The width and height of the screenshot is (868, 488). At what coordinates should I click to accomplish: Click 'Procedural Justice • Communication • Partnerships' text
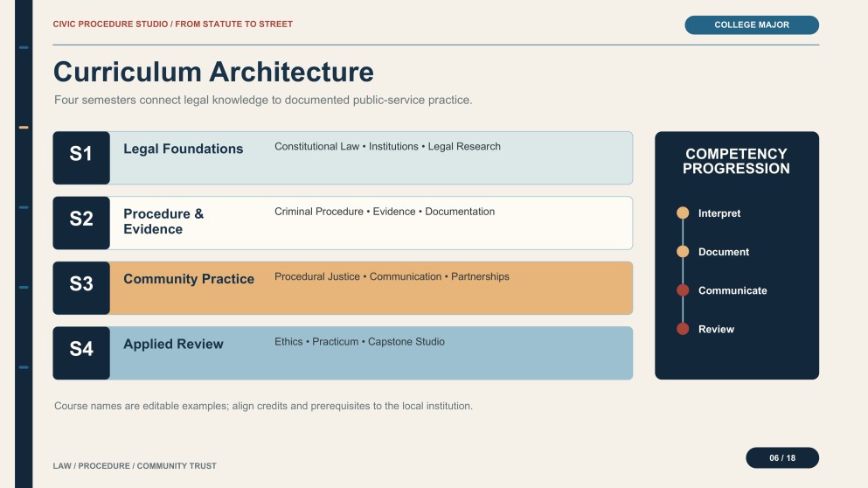[x=392, y=276]
